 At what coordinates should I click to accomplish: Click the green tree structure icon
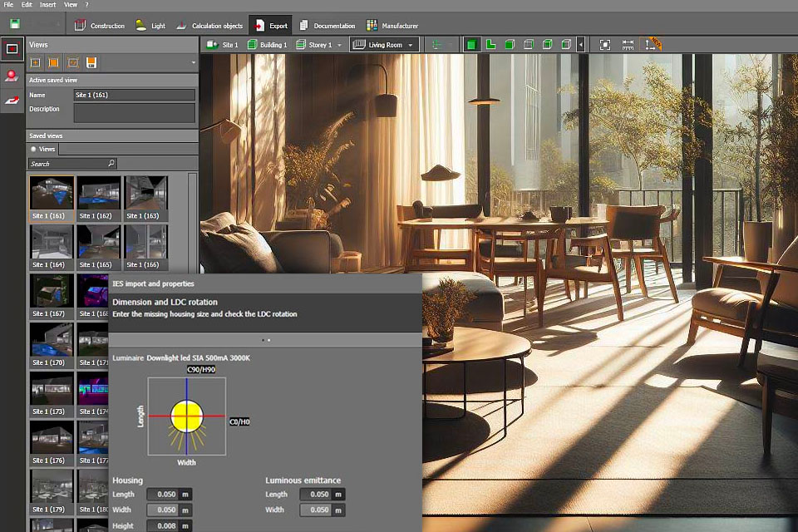coord(436,45)
